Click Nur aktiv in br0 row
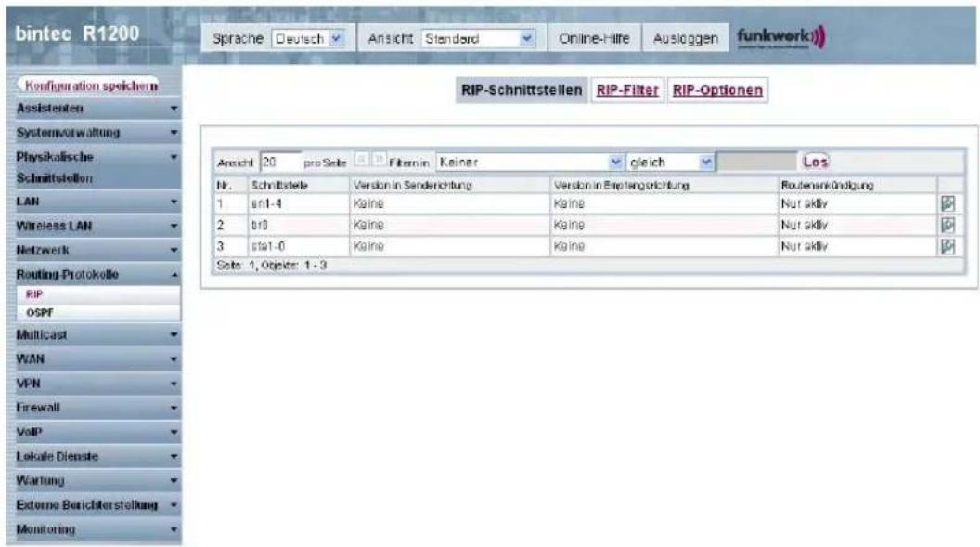980x547 pixels. click(x=805, y=225)
